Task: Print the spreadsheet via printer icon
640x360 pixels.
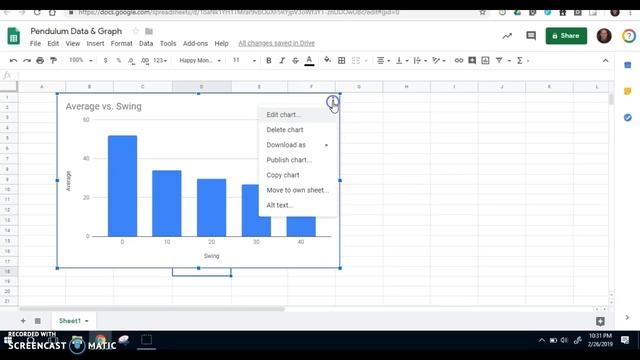Action: [x=40, y=60]
